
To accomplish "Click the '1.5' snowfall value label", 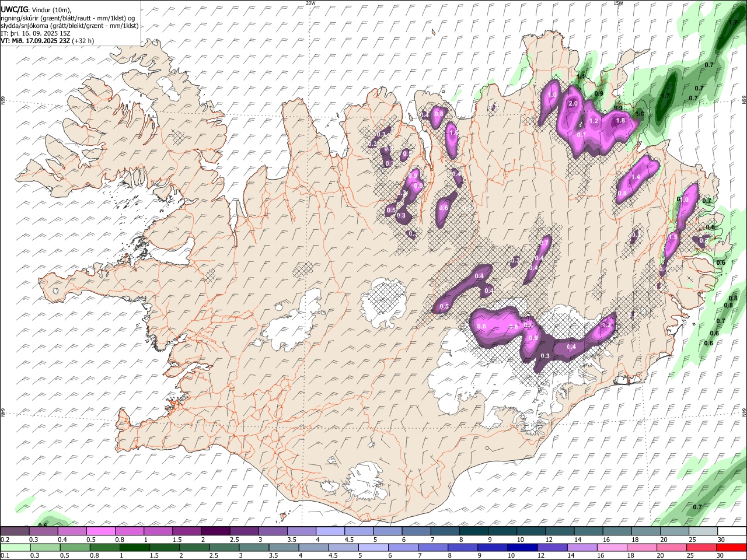I will [x=673, y=237].
